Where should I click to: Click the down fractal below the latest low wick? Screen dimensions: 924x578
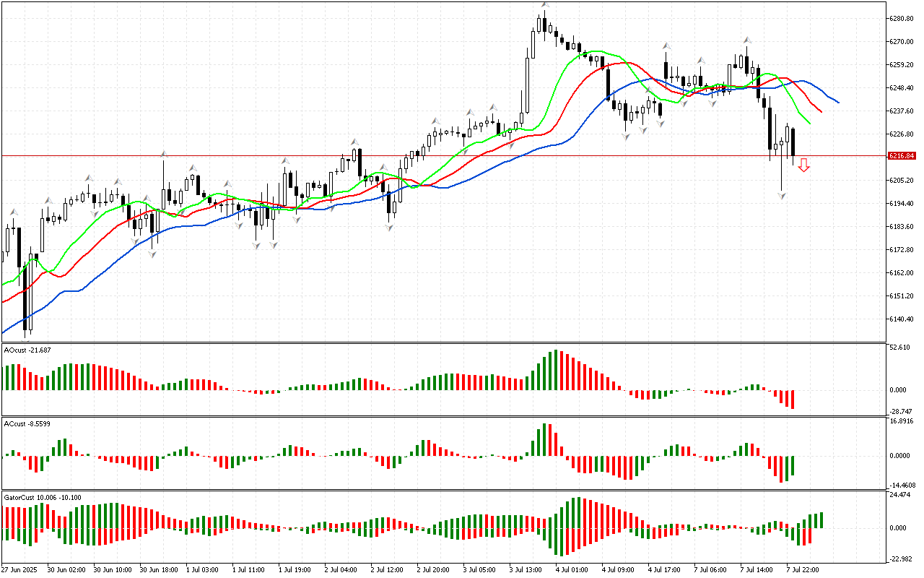pos(781,195)
